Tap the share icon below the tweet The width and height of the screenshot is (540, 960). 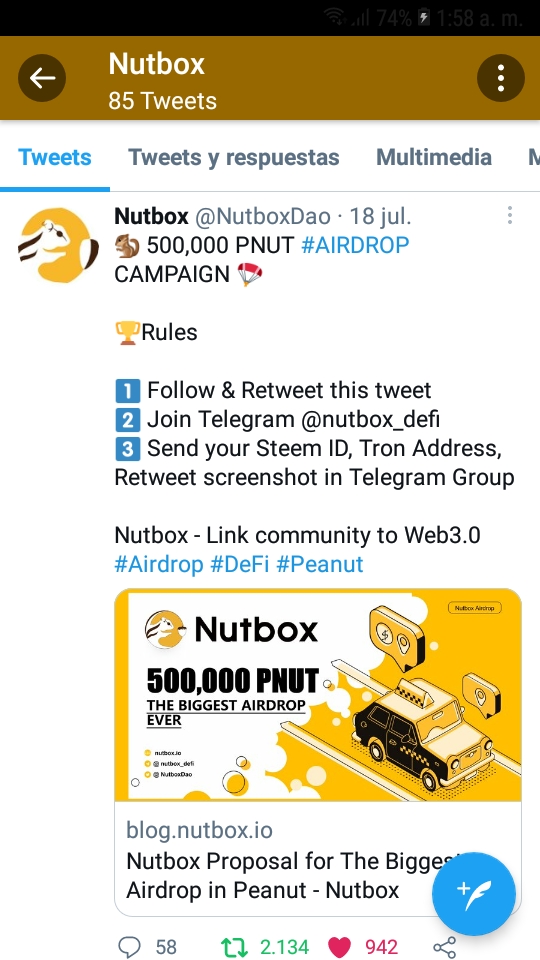coord(444,947)
